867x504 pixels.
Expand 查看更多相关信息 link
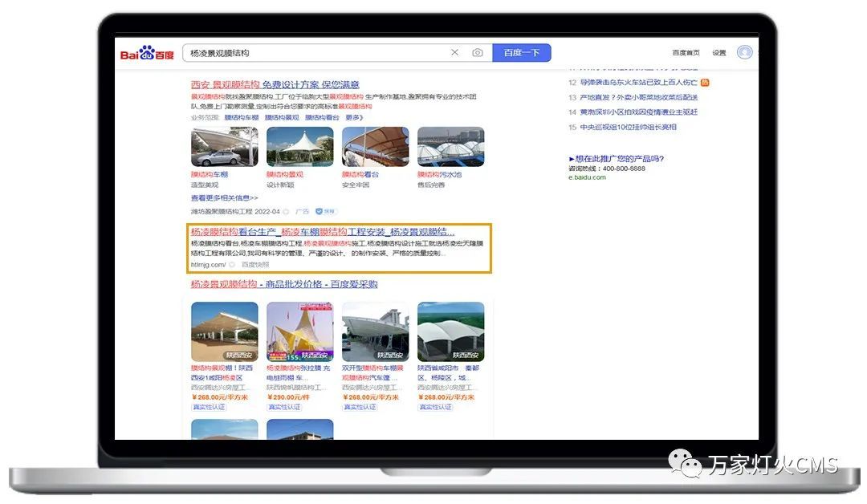[224, 197]
